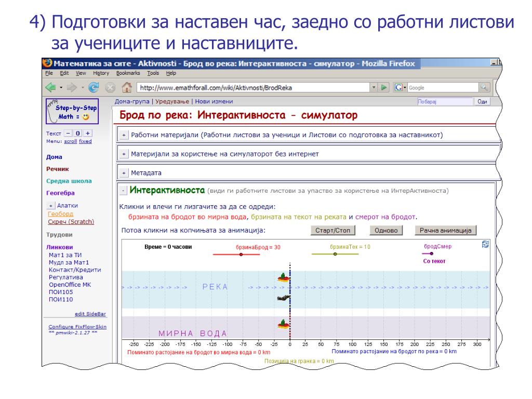Open the address bar history dropdown
The width and height of the screenshot is (532, 399).
[374, 87]
